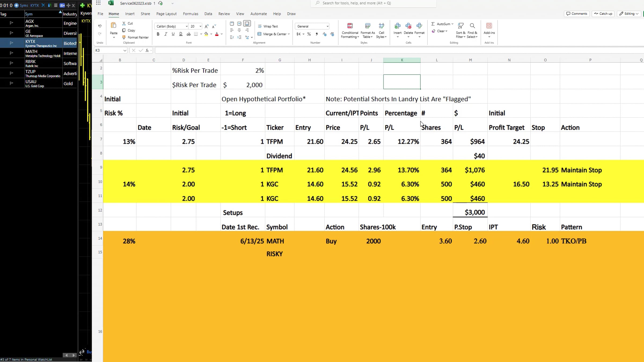
Task: Align text right in the cell
Action: 247,30
